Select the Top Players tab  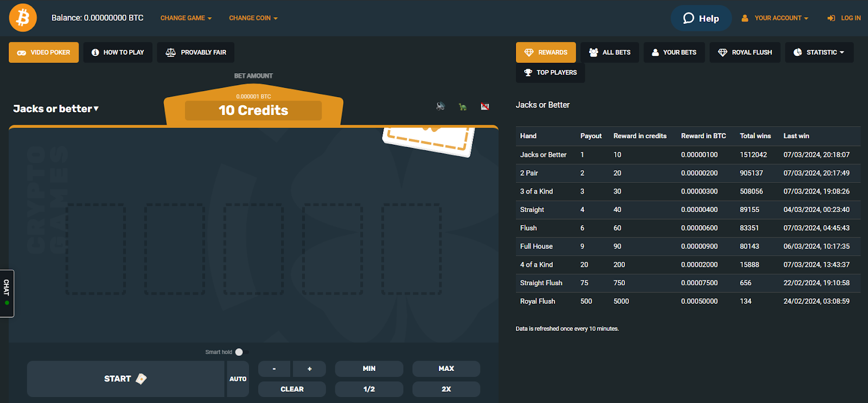coord(550,73)
